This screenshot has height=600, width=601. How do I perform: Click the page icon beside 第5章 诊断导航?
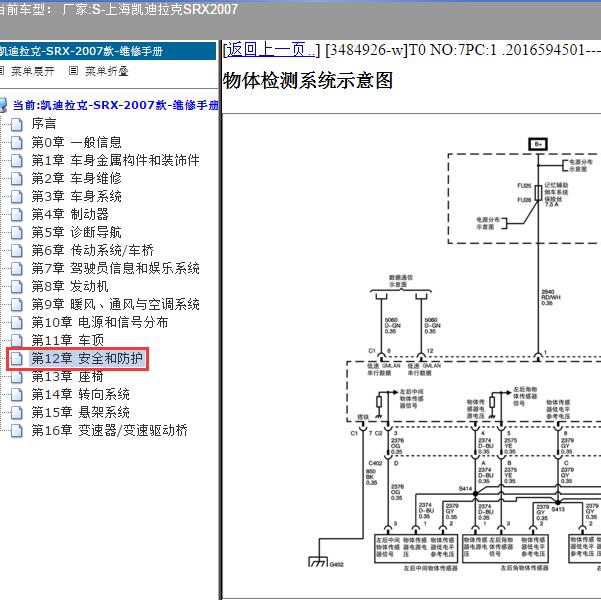tap(16, 232)
